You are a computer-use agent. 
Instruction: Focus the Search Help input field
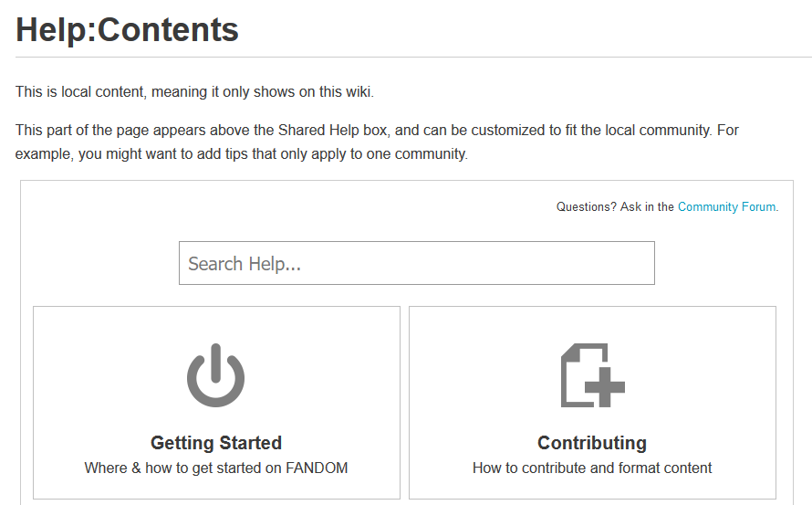[416, 263]
